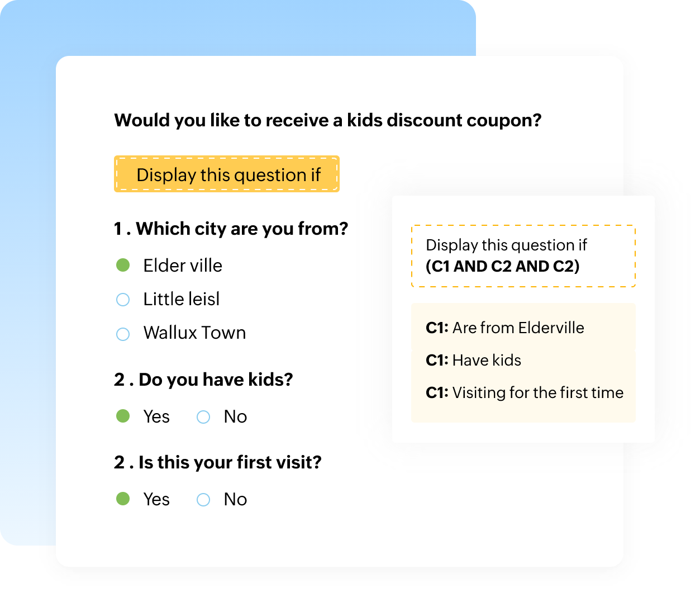The width and height of the screenshot is (700, 597).
Task: Click question 'Which city are you from?'
Action: 230,229
